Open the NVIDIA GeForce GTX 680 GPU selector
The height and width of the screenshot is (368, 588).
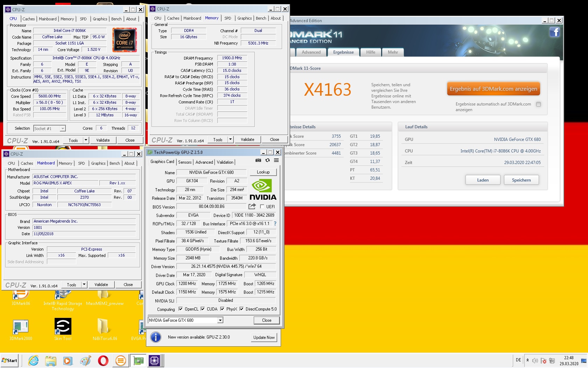click(185, 320)
